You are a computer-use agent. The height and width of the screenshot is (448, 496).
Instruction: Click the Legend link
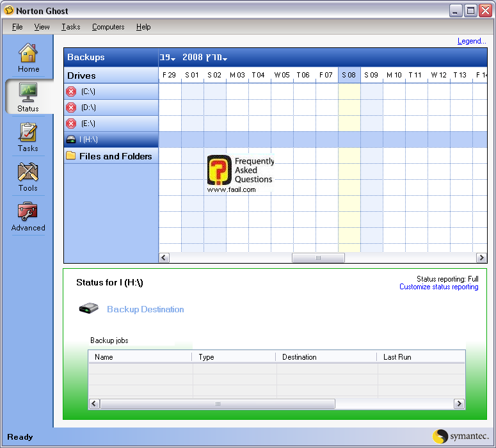(472, 41)
